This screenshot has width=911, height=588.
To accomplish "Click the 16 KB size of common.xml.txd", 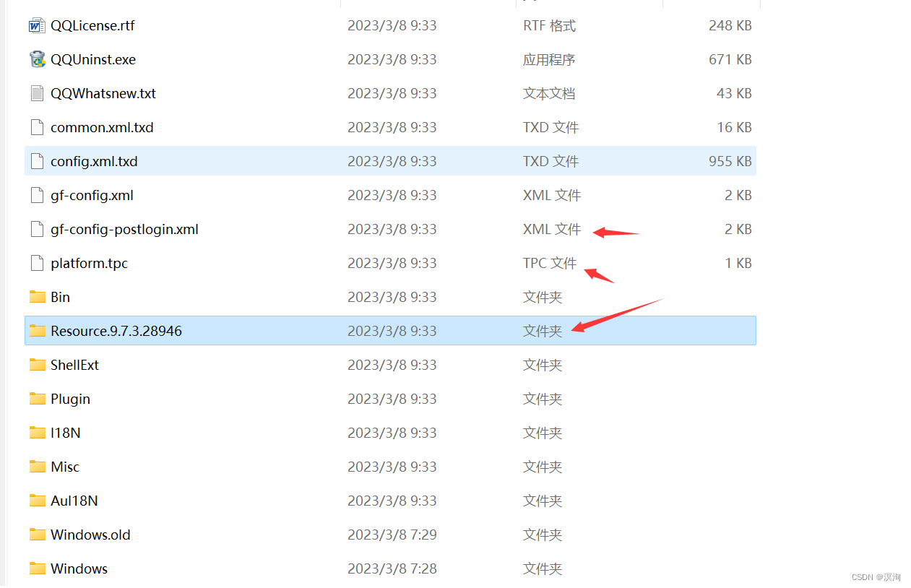I will 734,128.
